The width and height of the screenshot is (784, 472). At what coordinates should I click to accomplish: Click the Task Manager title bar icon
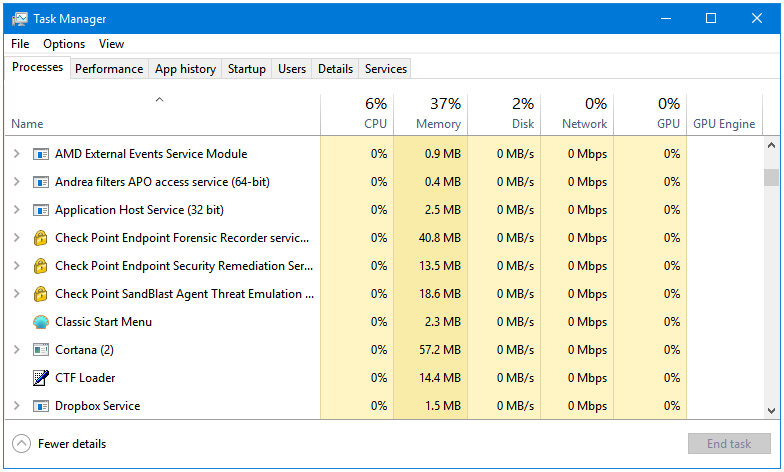click(20, 19)
